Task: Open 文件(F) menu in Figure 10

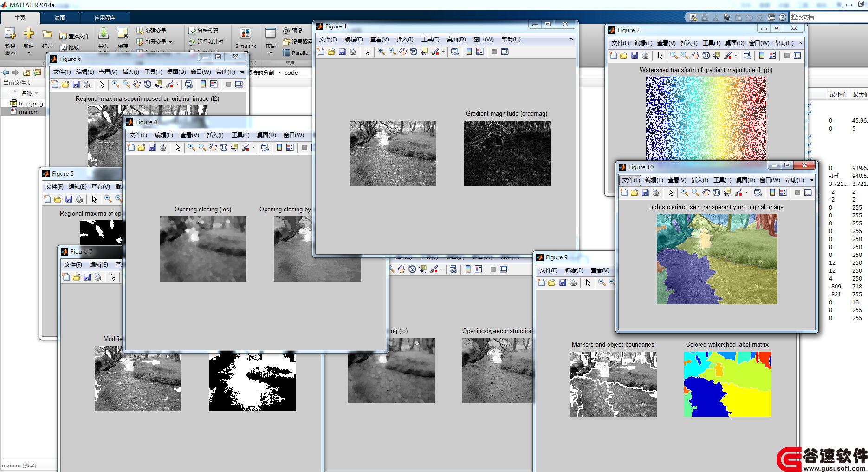Action: coord(630,180)
